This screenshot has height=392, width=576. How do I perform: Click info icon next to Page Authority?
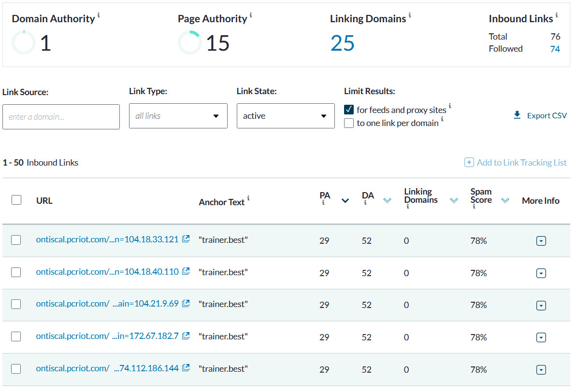(251, 15)
